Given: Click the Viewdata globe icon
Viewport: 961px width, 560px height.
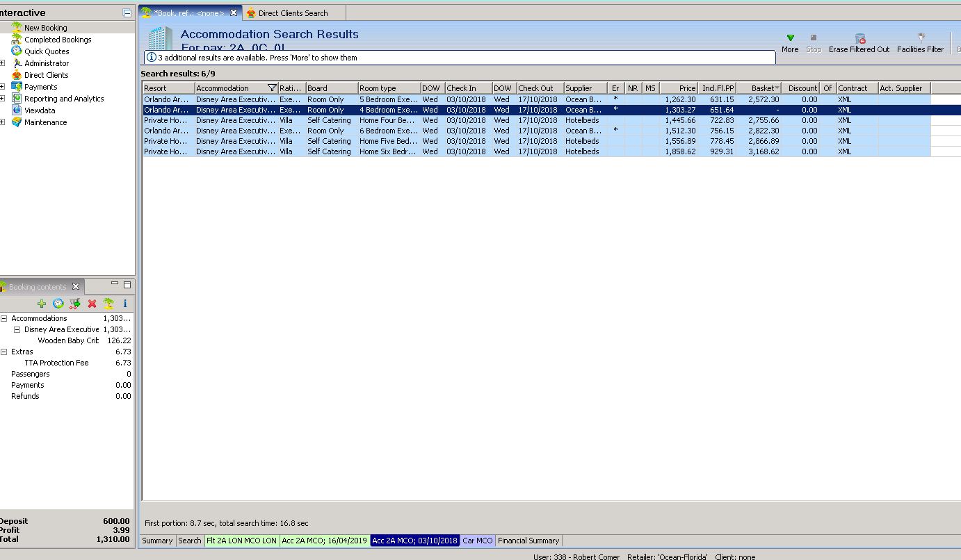Looking at the screenshot, I should tap(17, 110).
